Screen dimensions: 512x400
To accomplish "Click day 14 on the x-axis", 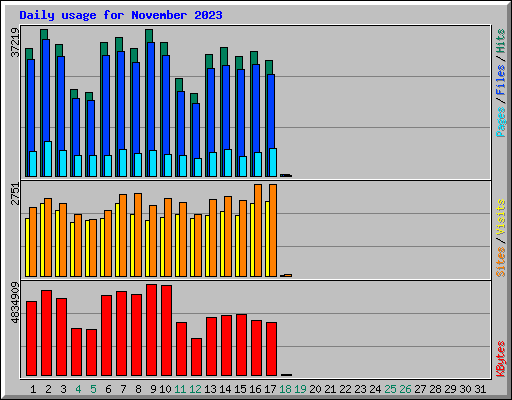I will coord(225,389).
